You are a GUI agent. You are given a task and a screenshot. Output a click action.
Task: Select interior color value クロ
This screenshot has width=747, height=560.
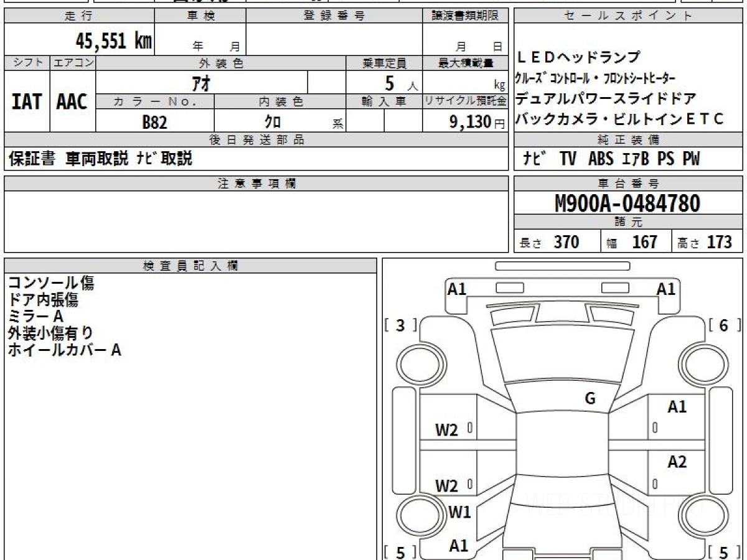[x=273, y=123]
